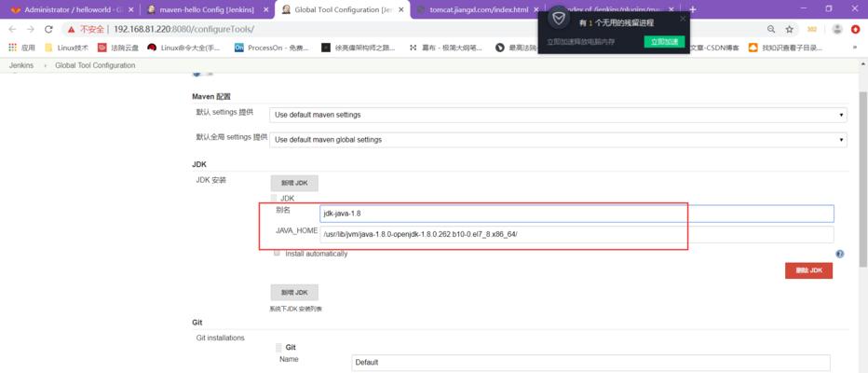Screen dimensions: 868x373
Task: Close the maven-hello Config tab
Action: click(265, 10)
